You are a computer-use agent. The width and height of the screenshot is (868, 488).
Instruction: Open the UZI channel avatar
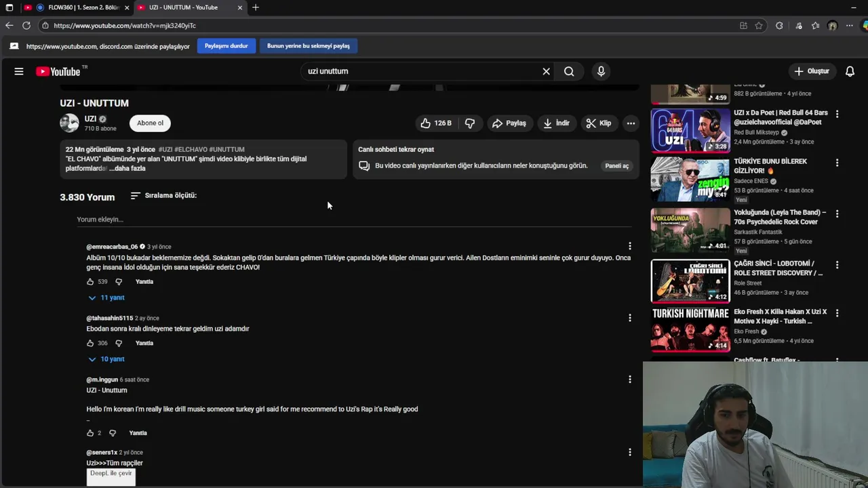(x=69, y=123)
